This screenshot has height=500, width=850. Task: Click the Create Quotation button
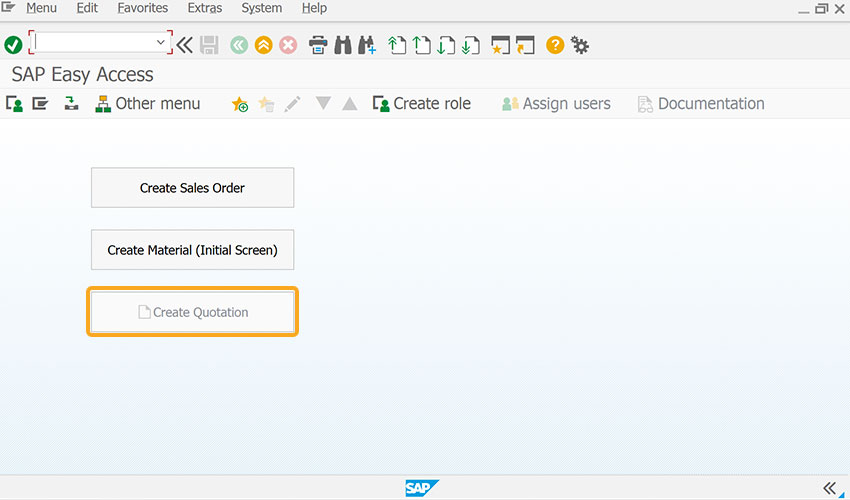click(192, 312)
